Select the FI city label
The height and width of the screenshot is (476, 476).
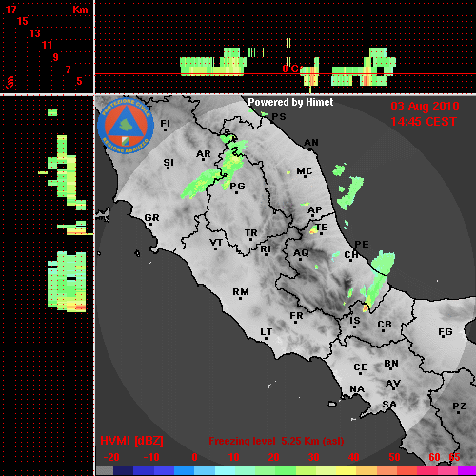(165, 124)
